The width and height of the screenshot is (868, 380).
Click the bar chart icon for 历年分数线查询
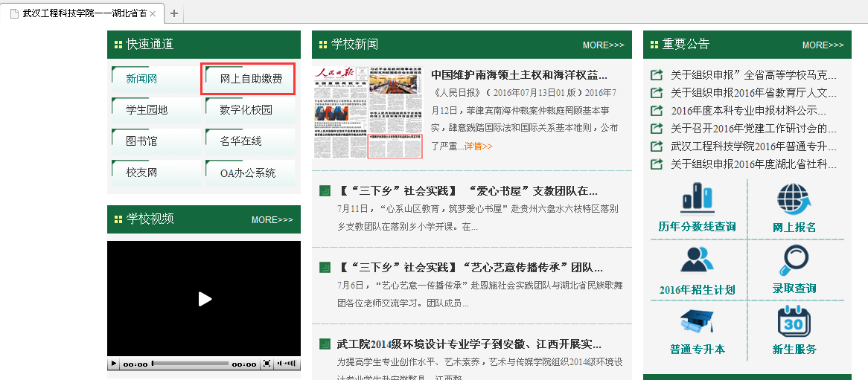697,199
